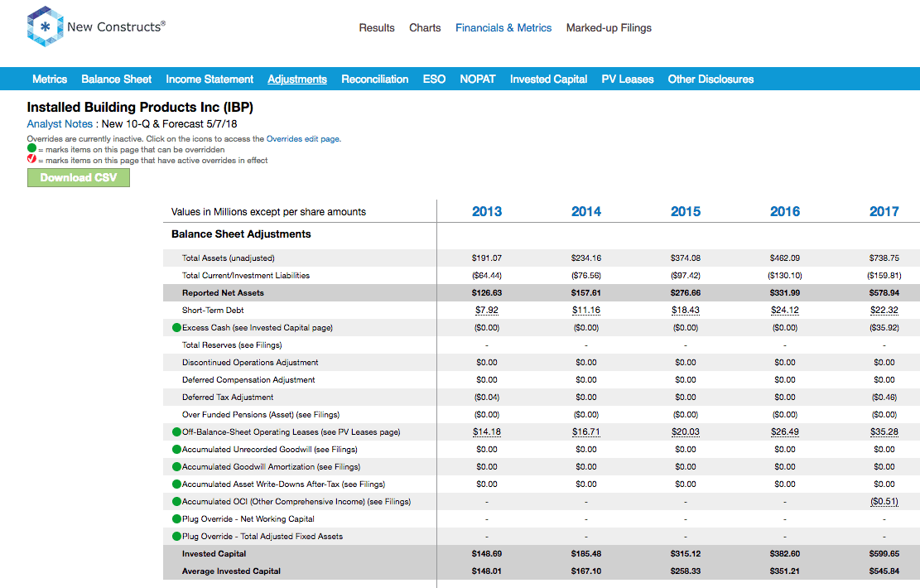Click 2016 Short-Term Debt value $24.12
920x588 pixels.
pyautogui.click(x=785, y=311)
